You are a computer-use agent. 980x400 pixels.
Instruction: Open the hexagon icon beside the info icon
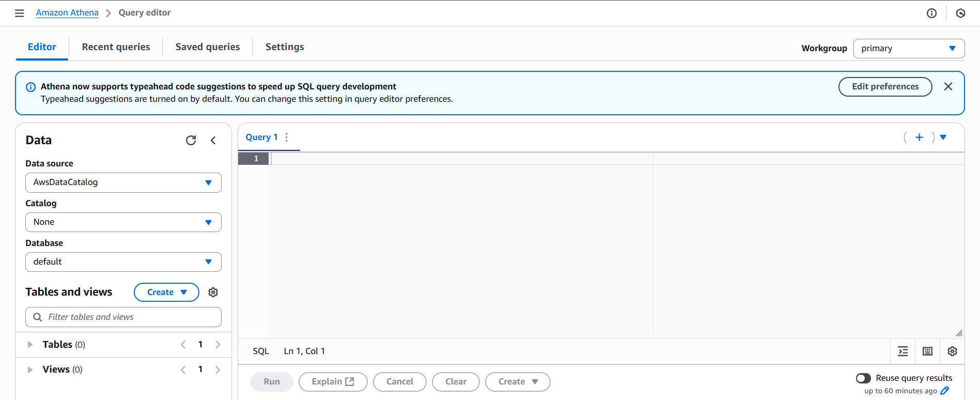[960, 13]
